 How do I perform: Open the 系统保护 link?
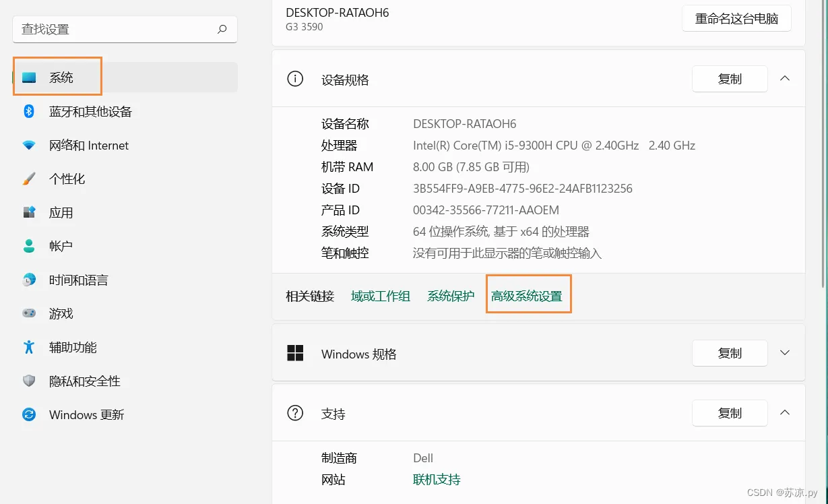pos(451,296)
